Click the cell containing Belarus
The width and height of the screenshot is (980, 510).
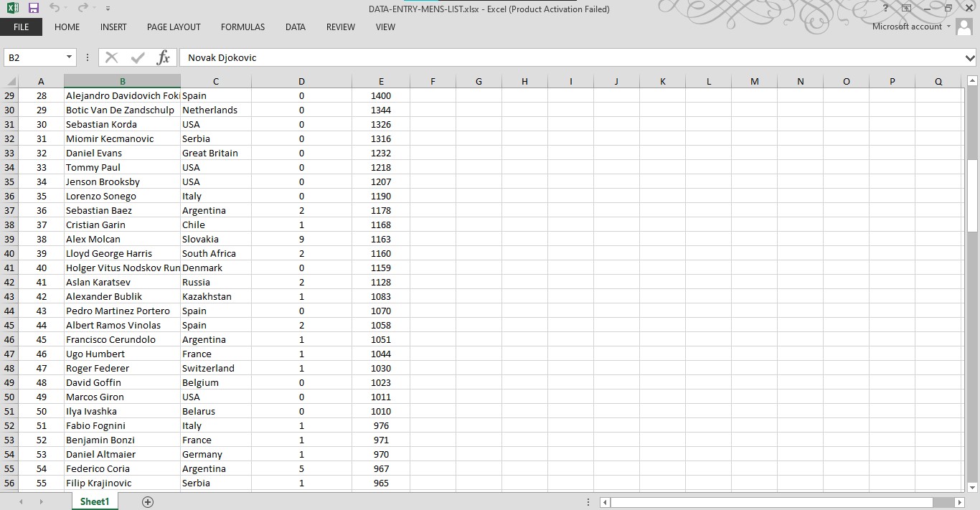pos(215,411)
